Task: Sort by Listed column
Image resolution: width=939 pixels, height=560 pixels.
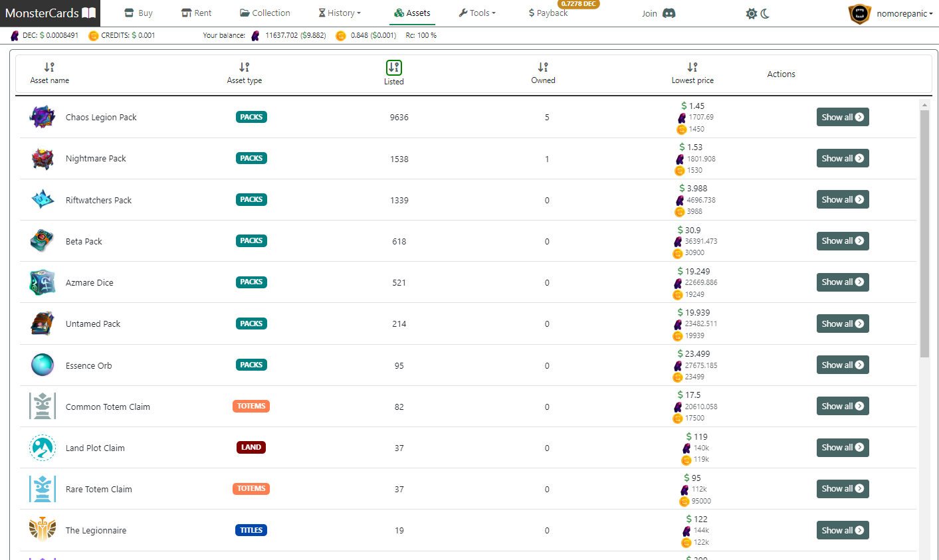Action: pyautogui.click(x=394, y=73)
